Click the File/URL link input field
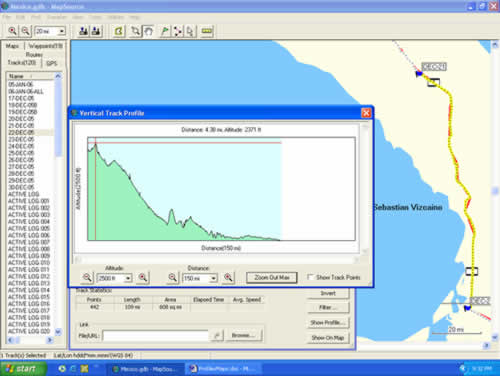The width and height of the screenshot is (500, 376). (x=156, y=336)
